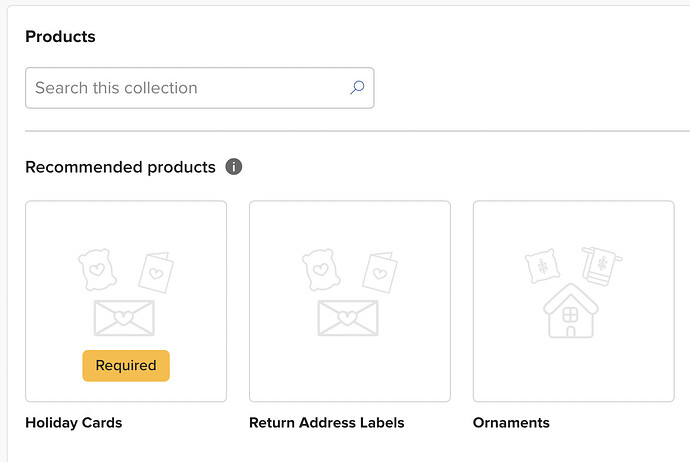
Task: Click the towel icon in Ornaments tile
Action: tap(602, 266)
